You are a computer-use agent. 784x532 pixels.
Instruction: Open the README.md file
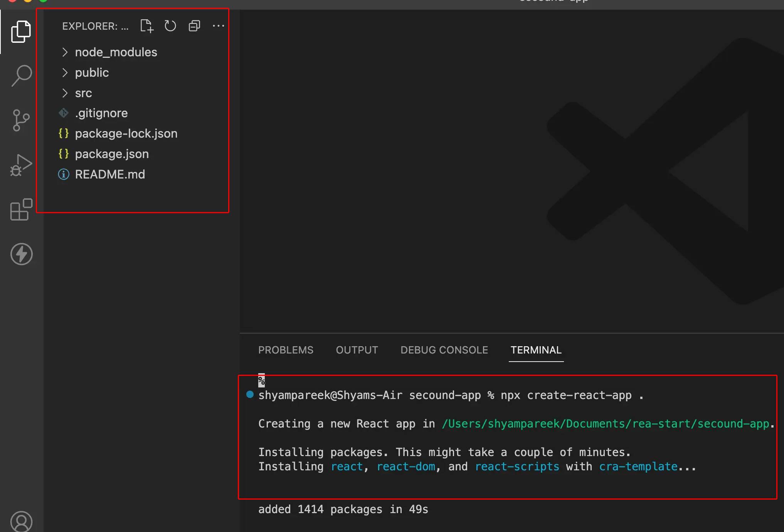[110, 174]
